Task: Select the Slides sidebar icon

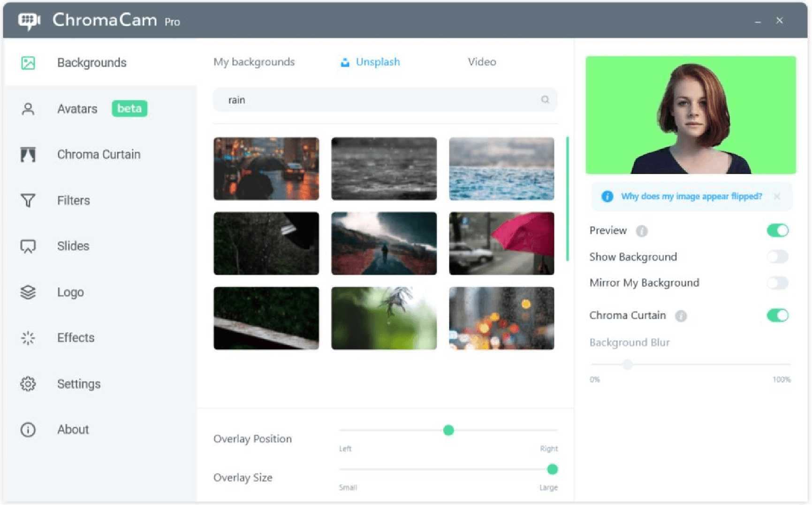Action: click(x=28, y=245)
